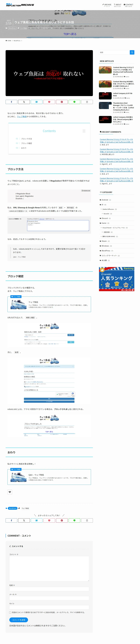Click into the 検索 search input
This screenshot has height=644, width=140.
pos(114,52)
